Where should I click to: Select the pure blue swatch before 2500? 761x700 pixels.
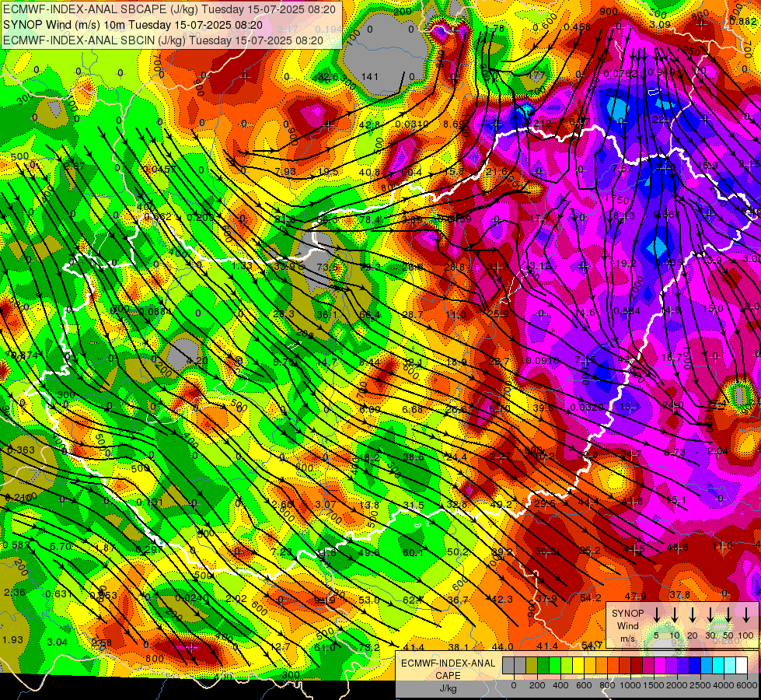click(x=695, y=665)
